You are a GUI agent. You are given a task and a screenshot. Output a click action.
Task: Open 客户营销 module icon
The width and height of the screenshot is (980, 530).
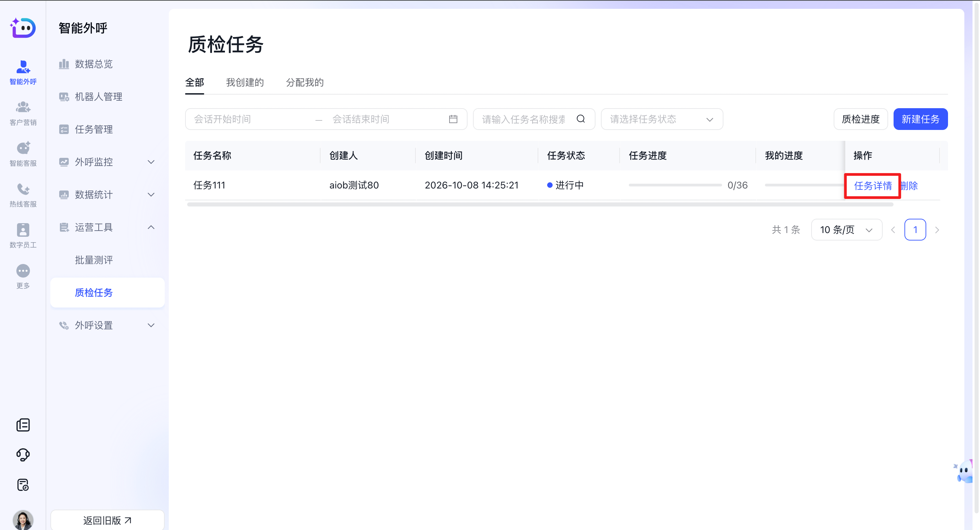pos(23,113)
